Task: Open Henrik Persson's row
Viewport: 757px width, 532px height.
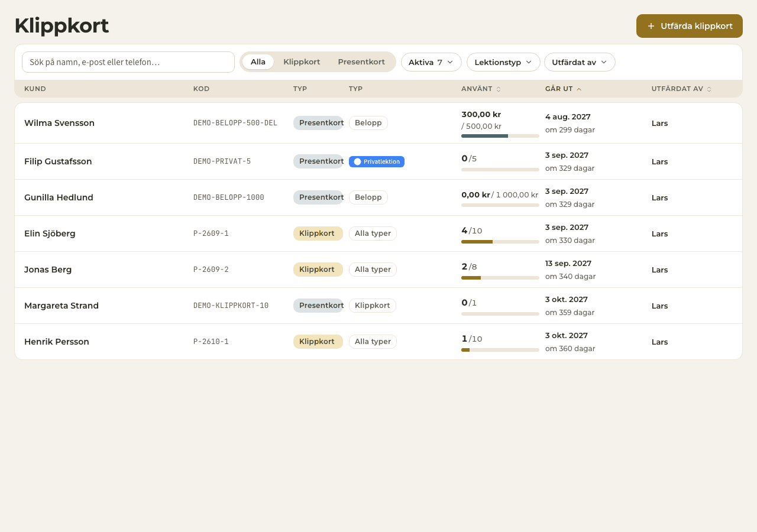Action: 378,342
